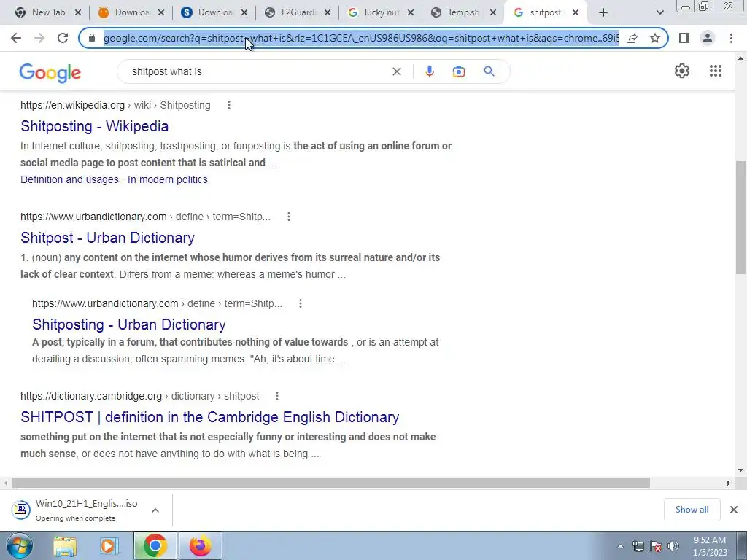
Task: Open the In modern politics sitelink
Action: [168, 179]
